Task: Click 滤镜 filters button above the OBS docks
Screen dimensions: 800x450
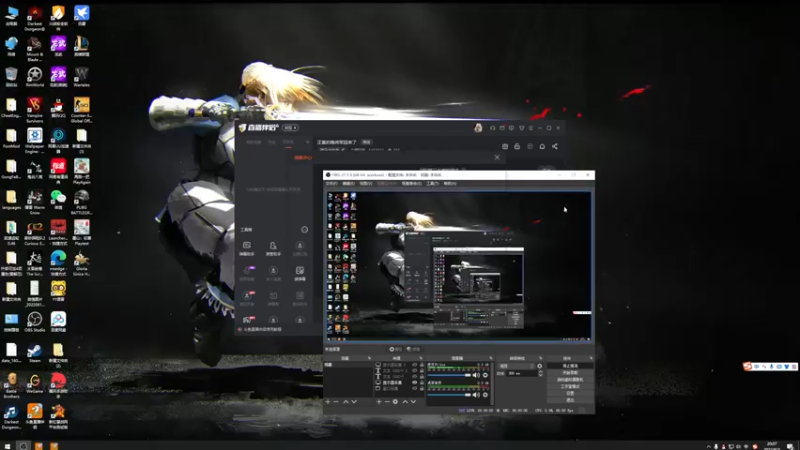Action: (x=413, y=349)
